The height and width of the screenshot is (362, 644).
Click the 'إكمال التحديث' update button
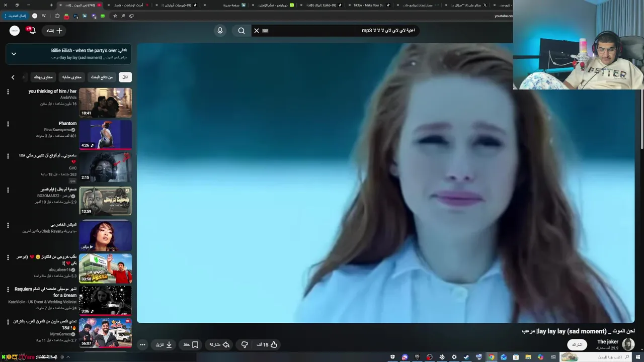point(17,16)
